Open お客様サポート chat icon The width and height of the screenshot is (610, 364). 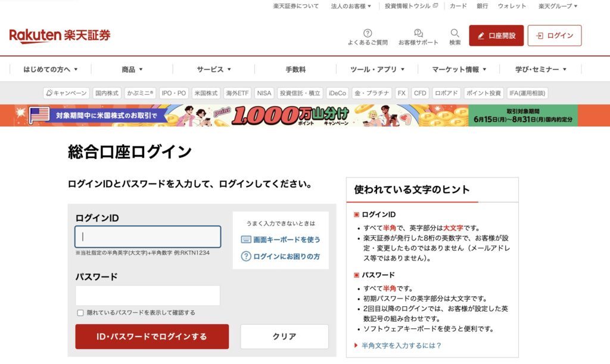pos(418,33)
